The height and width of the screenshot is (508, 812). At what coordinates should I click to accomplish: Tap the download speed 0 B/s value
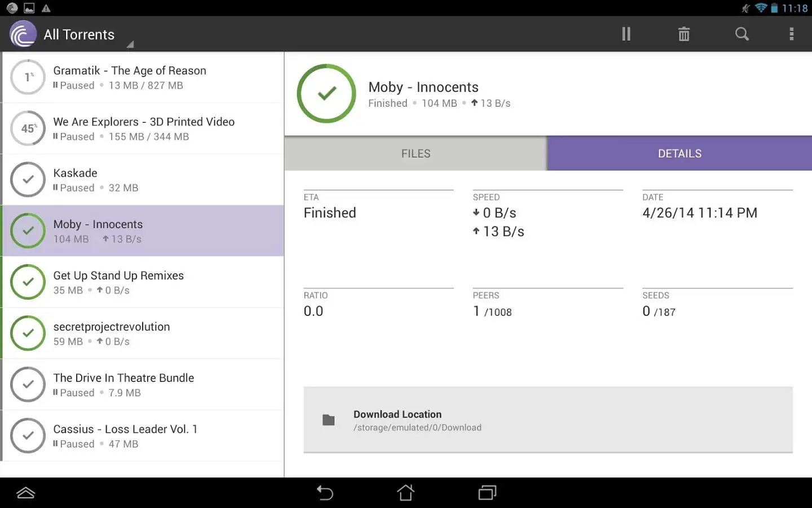pyautogui.click(x=495, y=213)
